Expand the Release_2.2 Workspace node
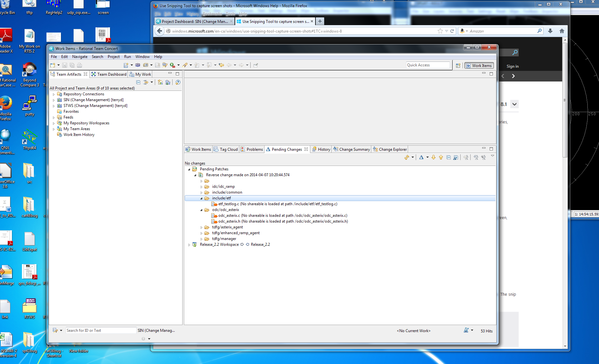Image resolution: width=599 pixels, height=364 pixels. (x=189, y=245)
